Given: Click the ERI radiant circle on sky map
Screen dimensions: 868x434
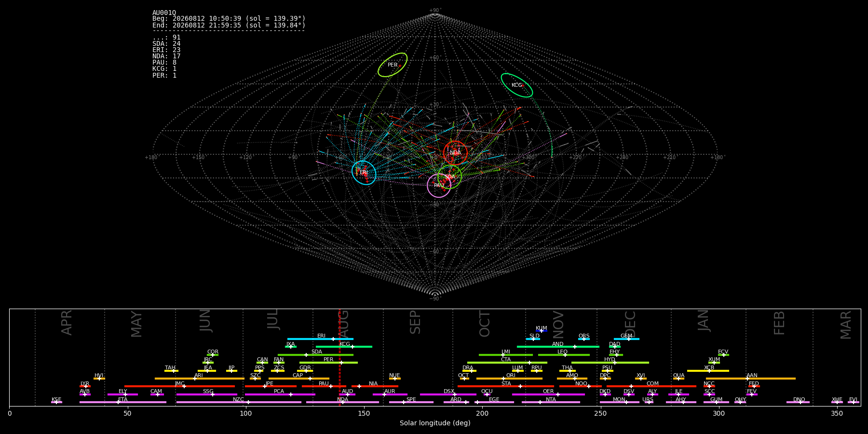Looking at the screenshot, I should [x=364, y=173].
